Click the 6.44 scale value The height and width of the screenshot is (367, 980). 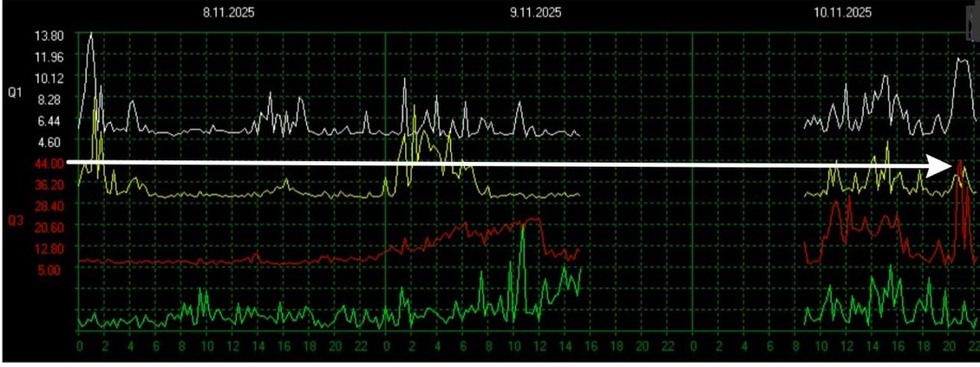51,121
